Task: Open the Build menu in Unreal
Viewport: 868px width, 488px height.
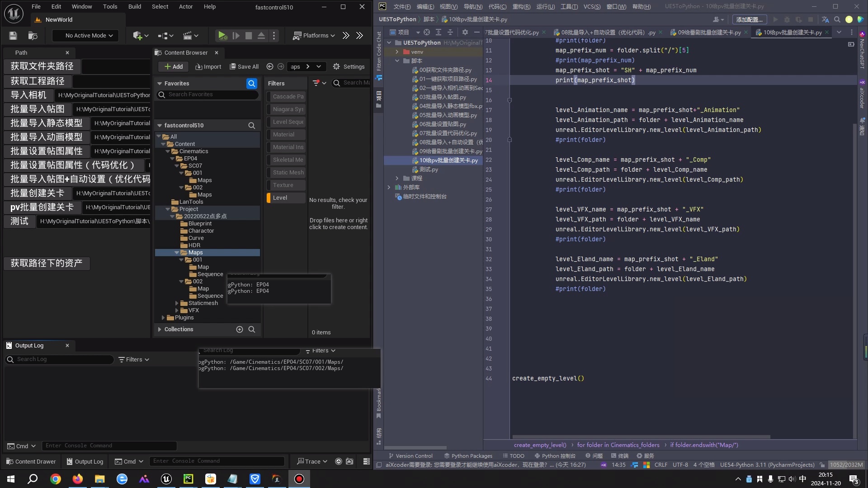Action: point(134,7)
